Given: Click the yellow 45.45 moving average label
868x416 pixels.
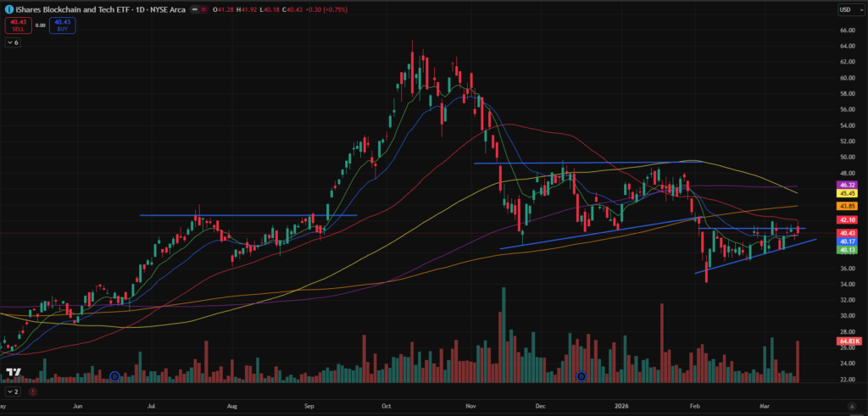Looking at the screenshot, I should (x=849, y=193).
